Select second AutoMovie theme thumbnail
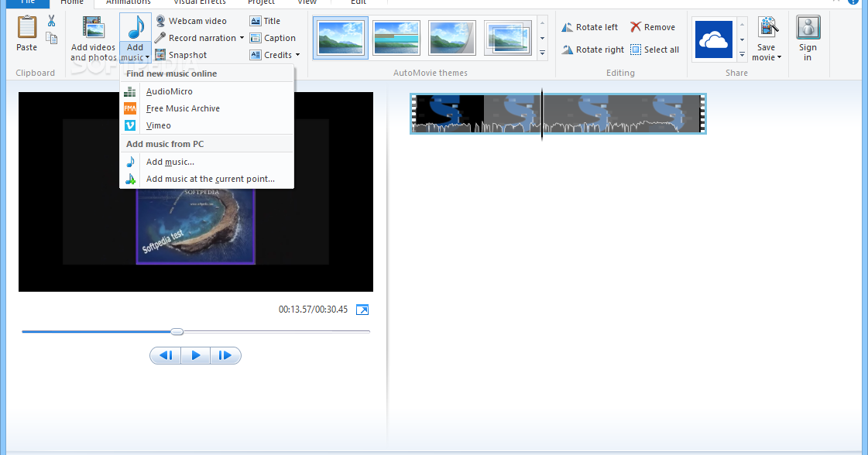The width and height of the screenshot is (868, 455). click(x=396, y=38)
